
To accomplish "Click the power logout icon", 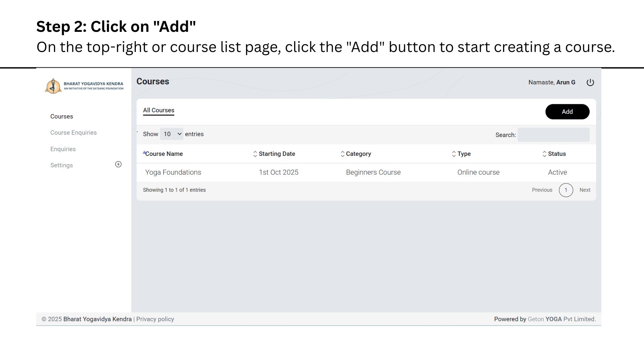I will (x=590, y=82).
